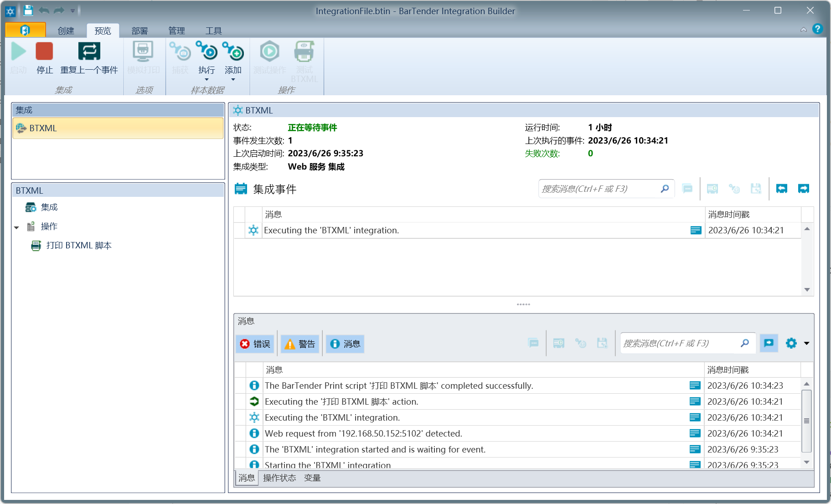Switch to the 部署 ribbon tab
This screenshot has height=504, width=831.
coord(139,31)
